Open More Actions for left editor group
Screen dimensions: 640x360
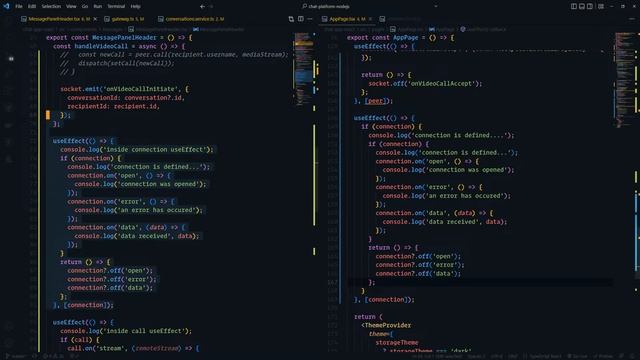[310, 19]
